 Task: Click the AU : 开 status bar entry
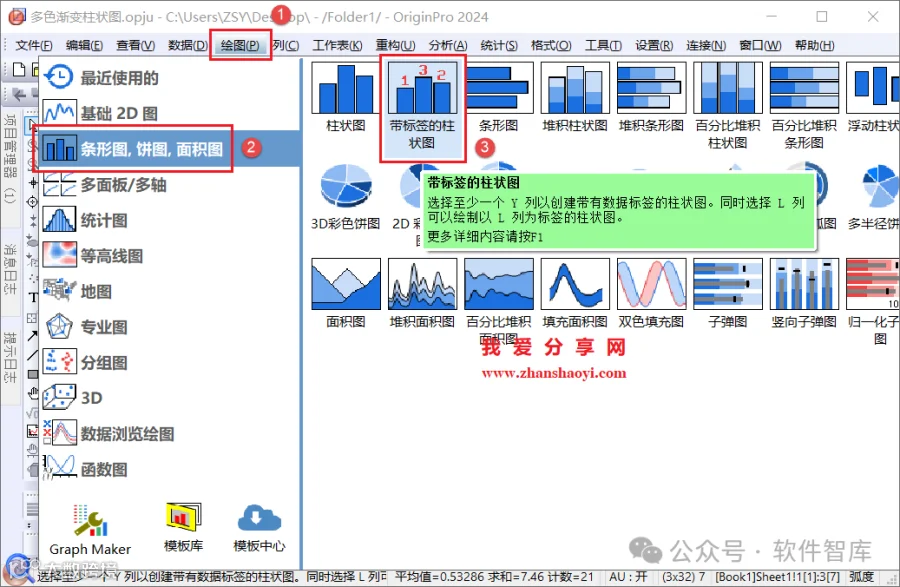point(628,577)
